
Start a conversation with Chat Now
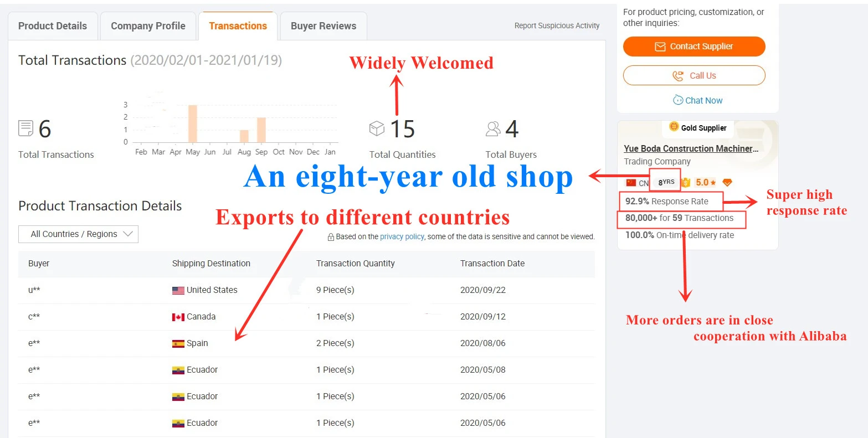698,100
